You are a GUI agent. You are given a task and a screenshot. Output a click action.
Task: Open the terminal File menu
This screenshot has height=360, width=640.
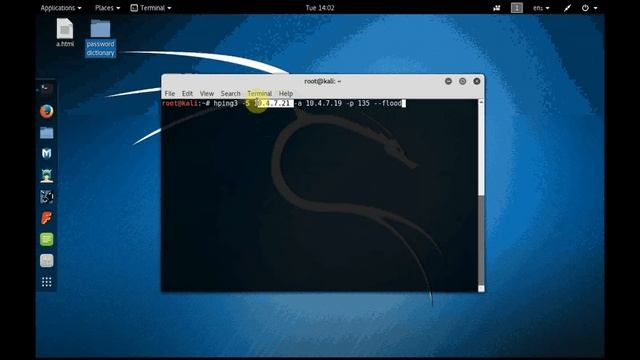coord(170,93)
